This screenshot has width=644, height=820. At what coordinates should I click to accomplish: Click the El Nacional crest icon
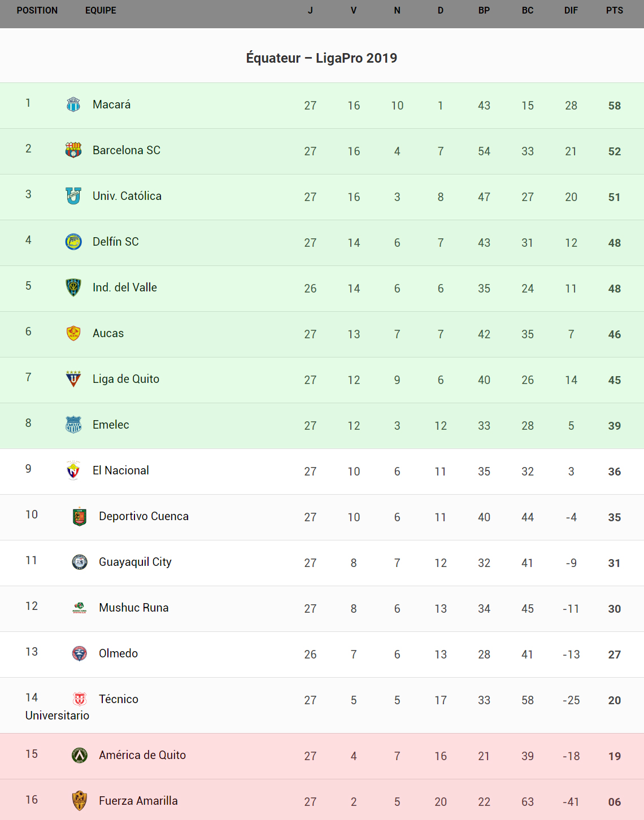pos(73,470)
